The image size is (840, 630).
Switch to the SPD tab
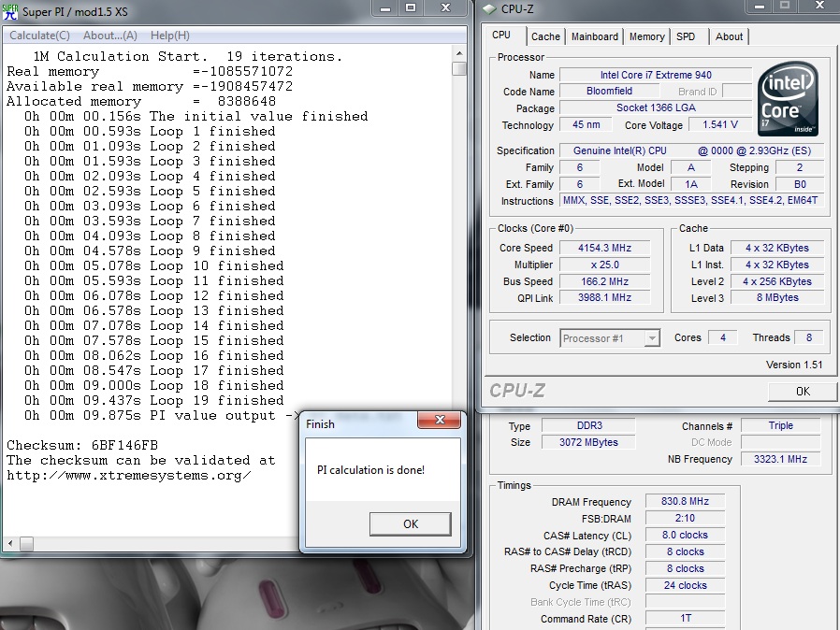pyautogui.click(x=685, y=36)
